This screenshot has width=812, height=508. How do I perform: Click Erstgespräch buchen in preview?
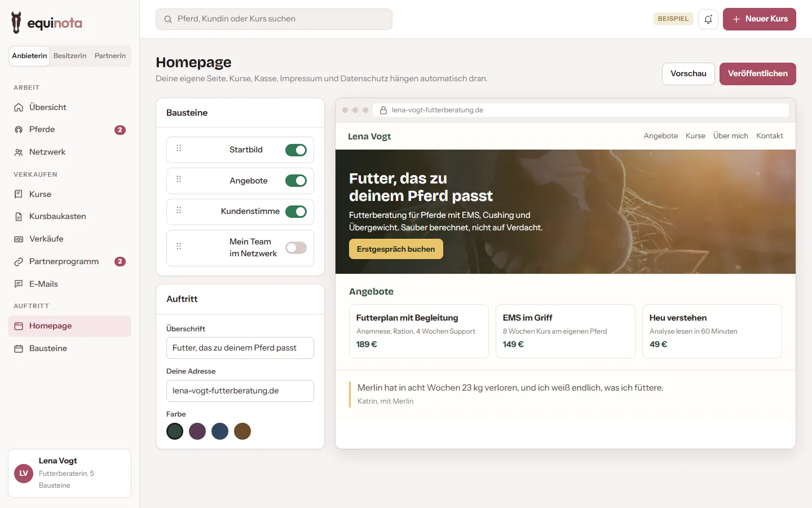tap(396, 249)
